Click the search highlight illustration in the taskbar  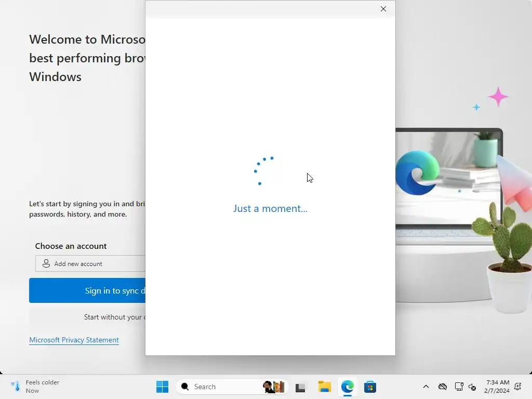click(273, 387)
